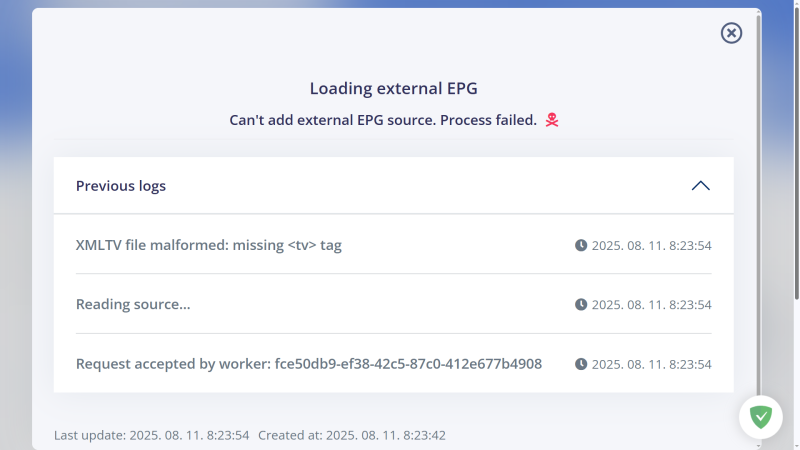Image resolution: width=800 pixels, height=450 pixels.
Task: Click clock icon beside Reading source log
Action: point(581,305)
